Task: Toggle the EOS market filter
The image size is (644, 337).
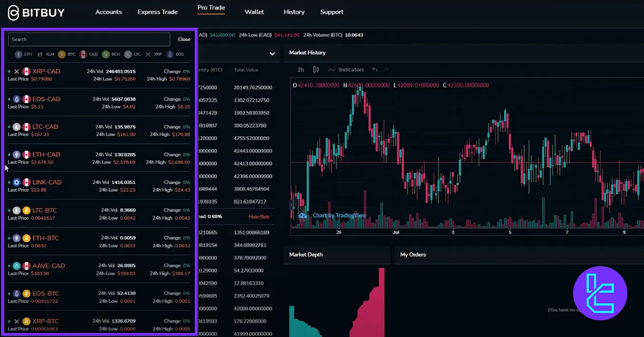Action: point(170,54)
